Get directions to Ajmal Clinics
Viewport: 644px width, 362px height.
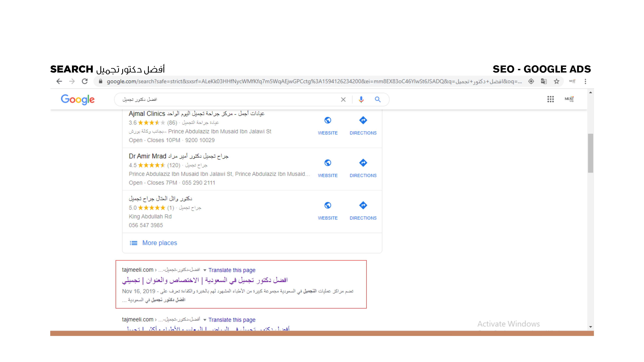point(363,120)
